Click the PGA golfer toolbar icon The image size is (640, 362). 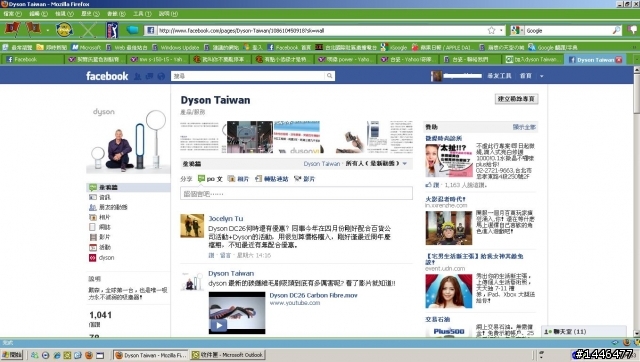[x=112, y=30]
